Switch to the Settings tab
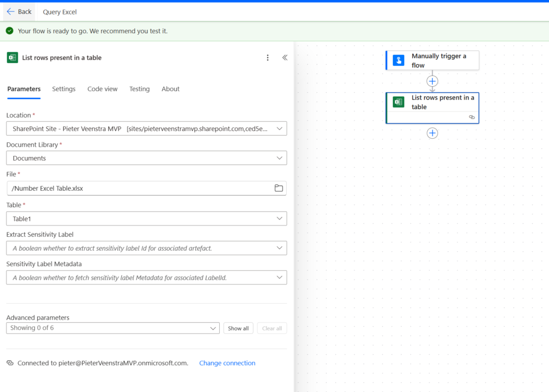 click(x=64, y=89)
